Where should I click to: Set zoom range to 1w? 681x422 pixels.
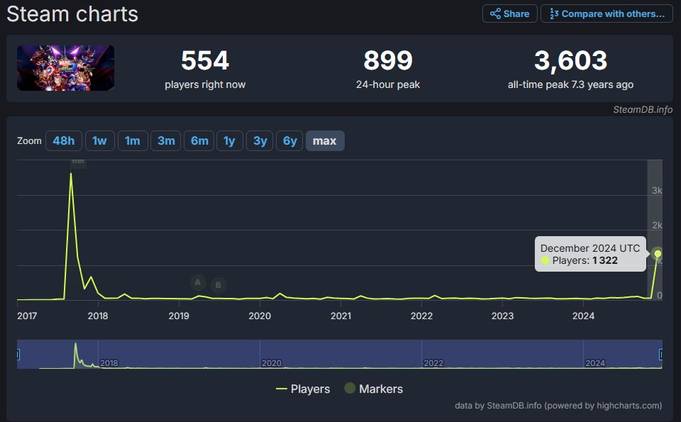click(x=100, y=141)
